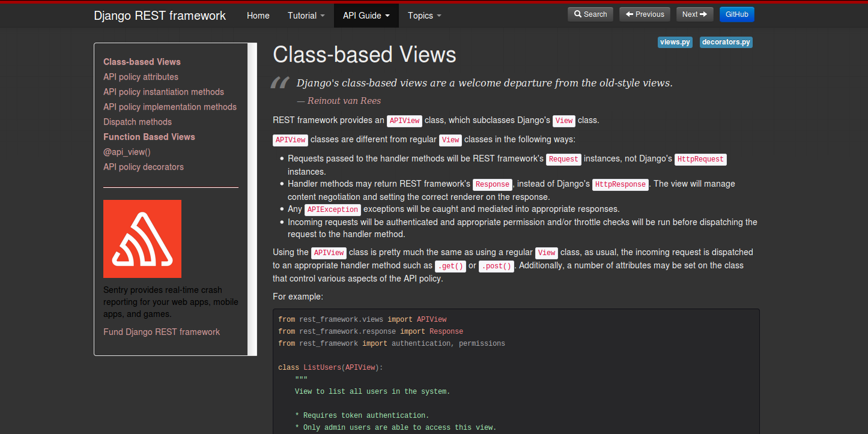
Task: Open the @api_view() sidebar link
Action: tap(127, 151)
